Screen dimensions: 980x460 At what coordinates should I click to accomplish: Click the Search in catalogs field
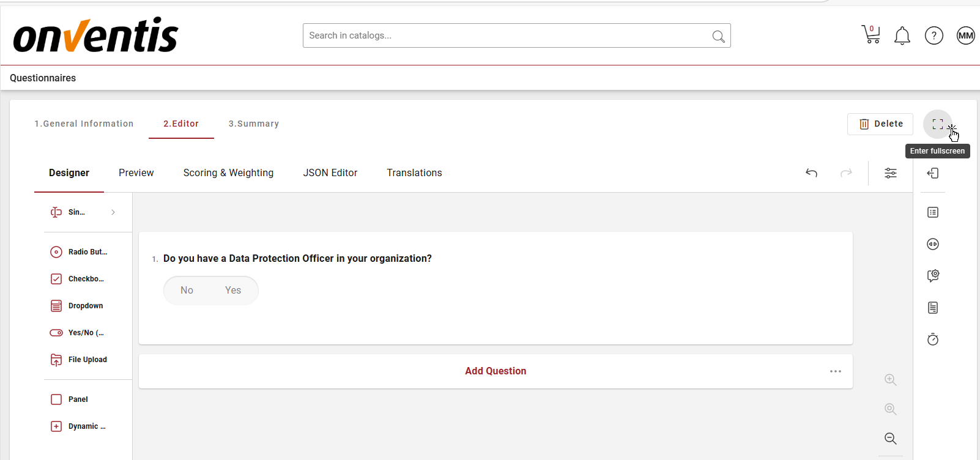(x=508, y=35)
